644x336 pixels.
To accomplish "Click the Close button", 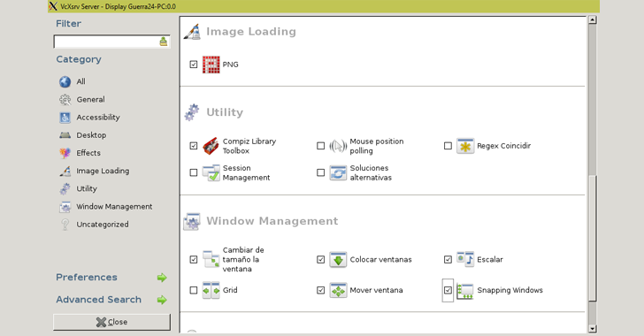I will [x=111, y=322].
